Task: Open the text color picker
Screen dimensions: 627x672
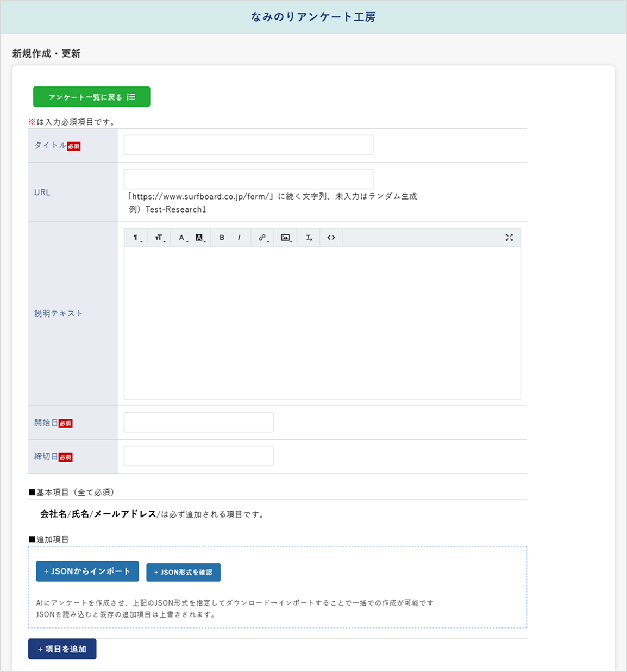Action: pyautogui.click(x=180, y=238)
